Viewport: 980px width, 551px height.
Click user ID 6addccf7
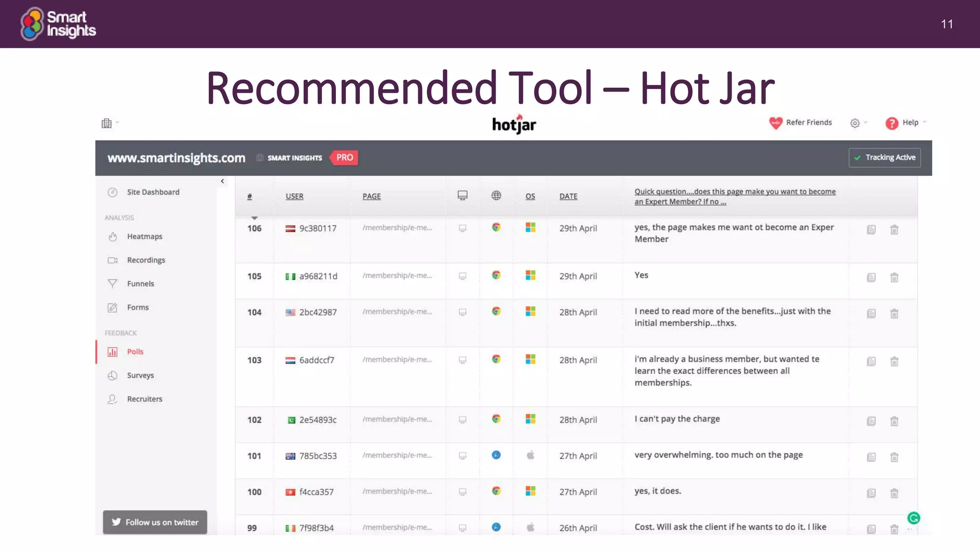point(317,360)
